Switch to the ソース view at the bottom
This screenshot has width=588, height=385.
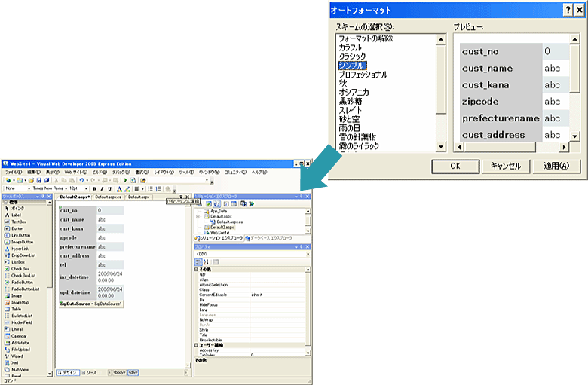coord(89,372)
